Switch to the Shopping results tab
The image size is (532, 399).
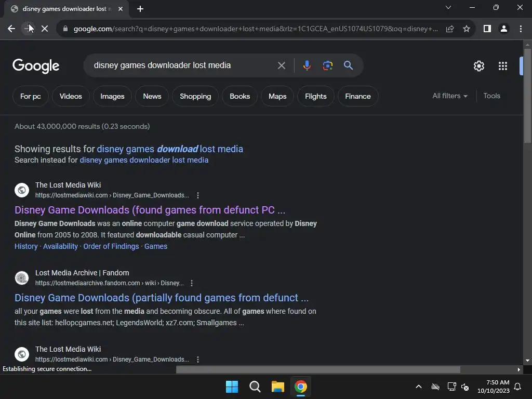tap(195, 96)
